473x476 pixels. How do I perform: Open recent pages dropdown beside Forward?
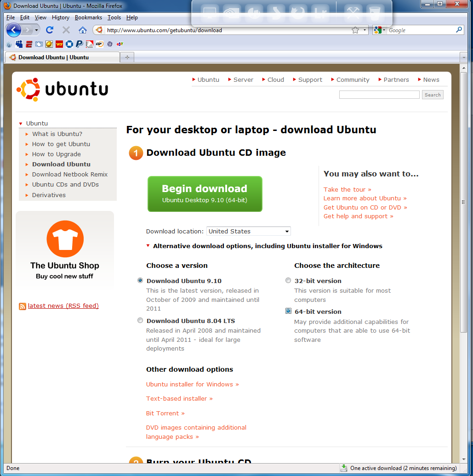coord(36,30)
